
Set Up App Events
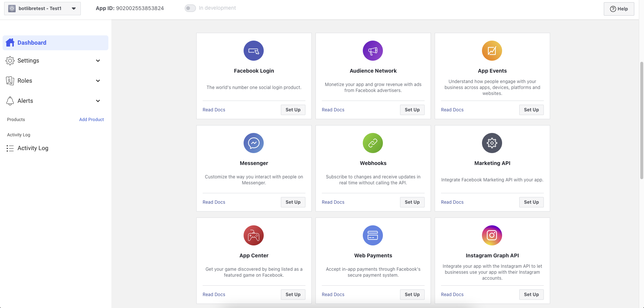532,110
